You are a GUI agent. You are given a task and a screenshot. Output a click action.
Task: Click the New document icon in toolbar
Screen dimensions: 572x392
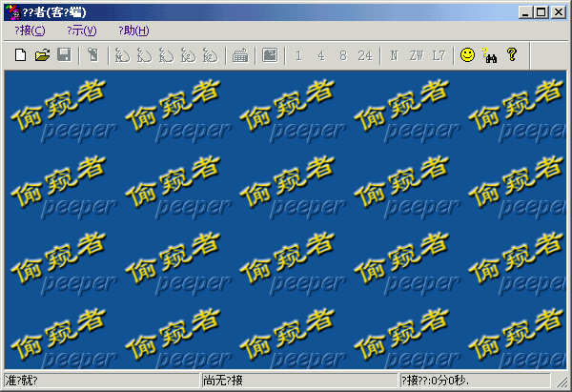[19, 55]
